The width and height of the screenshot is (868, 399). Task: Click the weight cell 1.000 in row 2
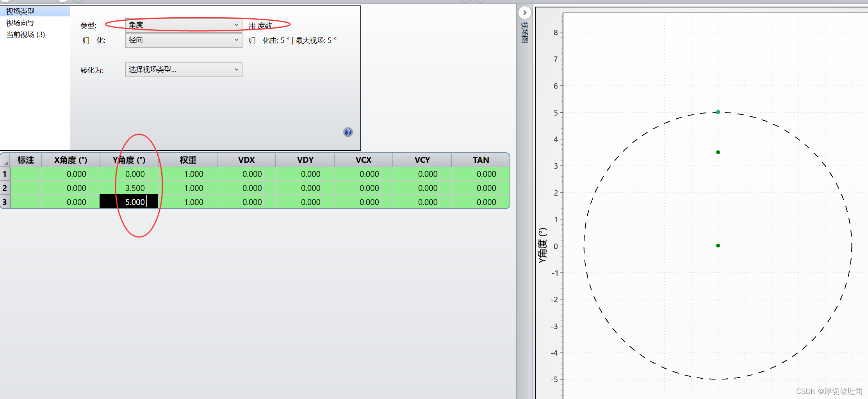pos(188,188)
